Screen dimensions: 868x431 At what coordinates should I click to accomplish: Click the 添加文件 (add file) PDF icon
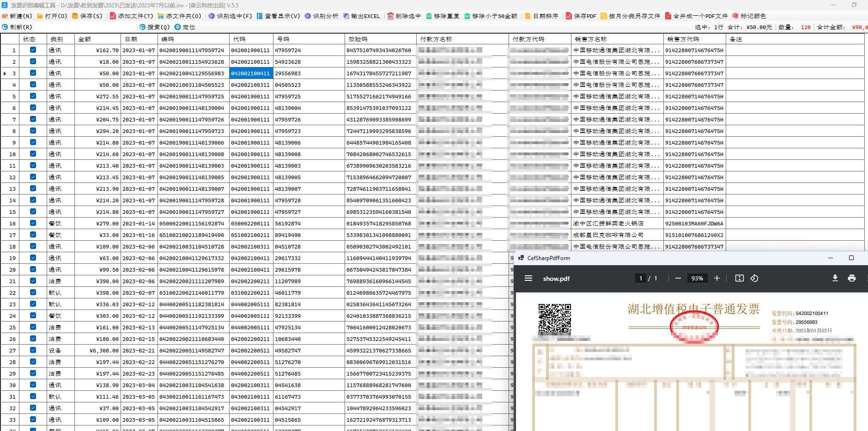click(x=113, y=16)
